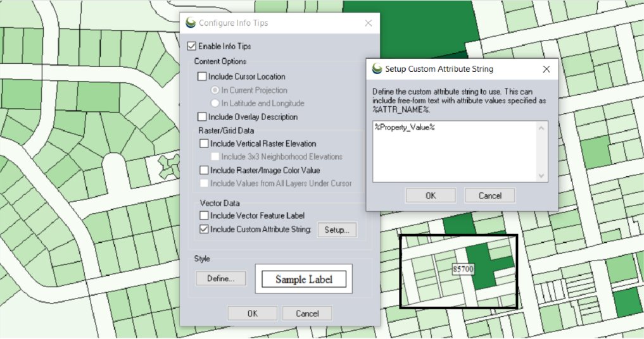Open the custom attribute Setup... button

point(337,230)
